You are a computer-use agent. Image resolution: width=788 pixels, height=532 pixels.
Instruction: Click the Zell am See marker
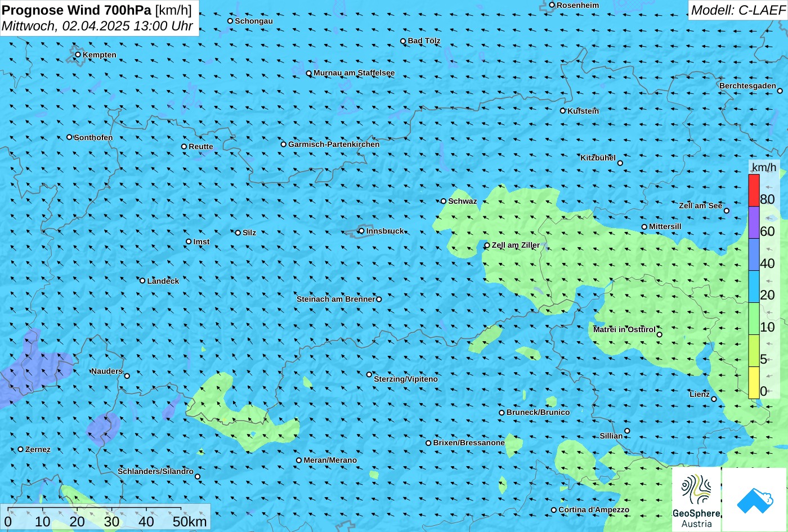(x=727, y=211)
